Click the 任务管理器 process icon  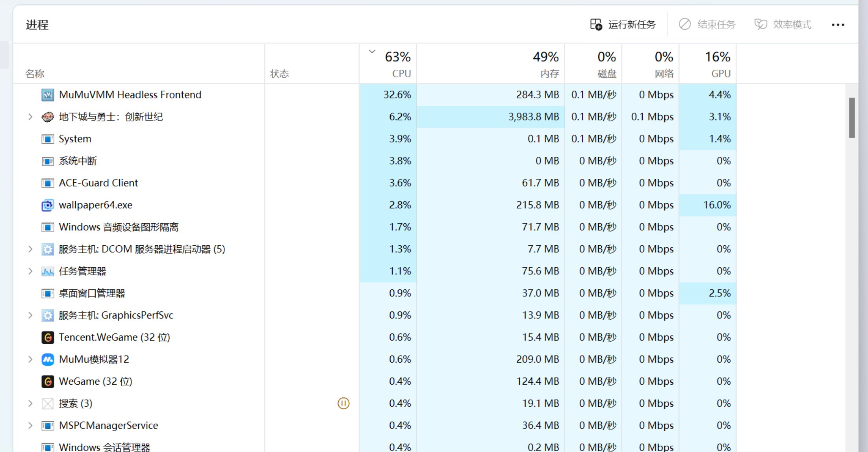tap(48, 271)
